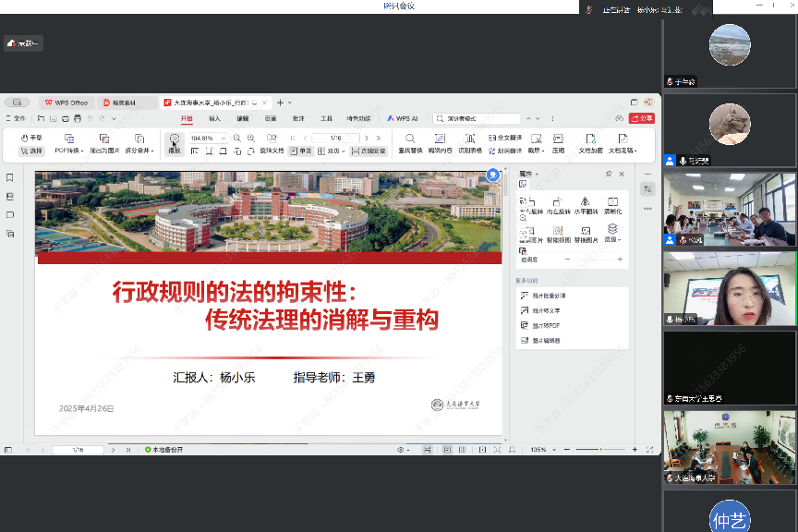
Task: Open the 104.81% zoom level dropdown
Action: click(223, 139)
